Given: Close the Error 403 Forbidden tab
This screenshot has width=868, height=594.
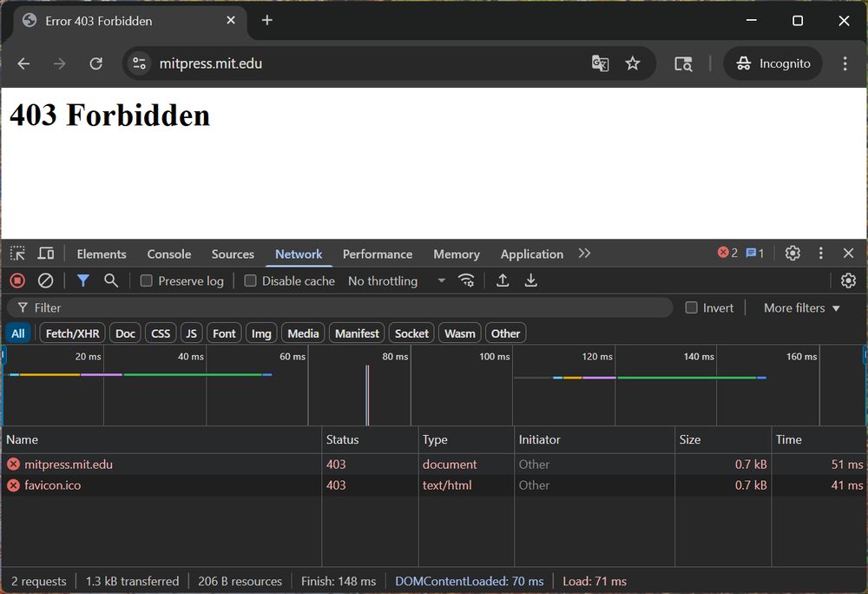Looking at the screenshot, I should click(x=231, y=21).
